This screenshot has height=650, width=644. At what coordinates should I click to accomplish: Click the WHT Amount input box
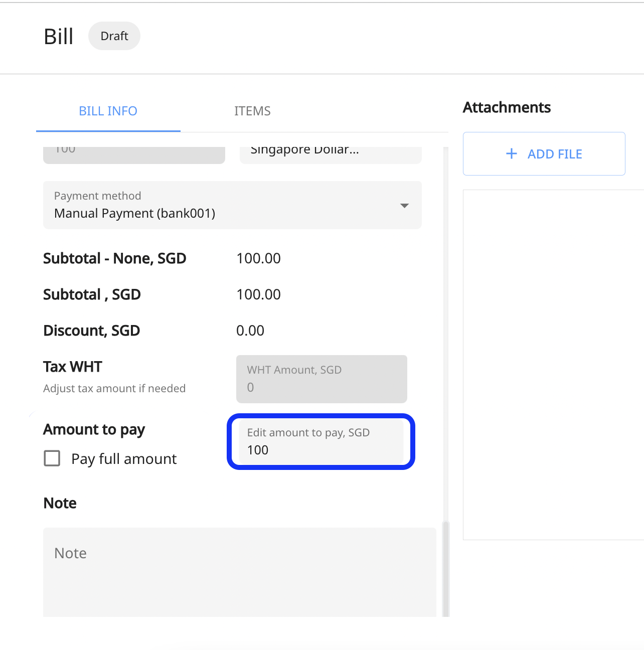click(321, 379)
